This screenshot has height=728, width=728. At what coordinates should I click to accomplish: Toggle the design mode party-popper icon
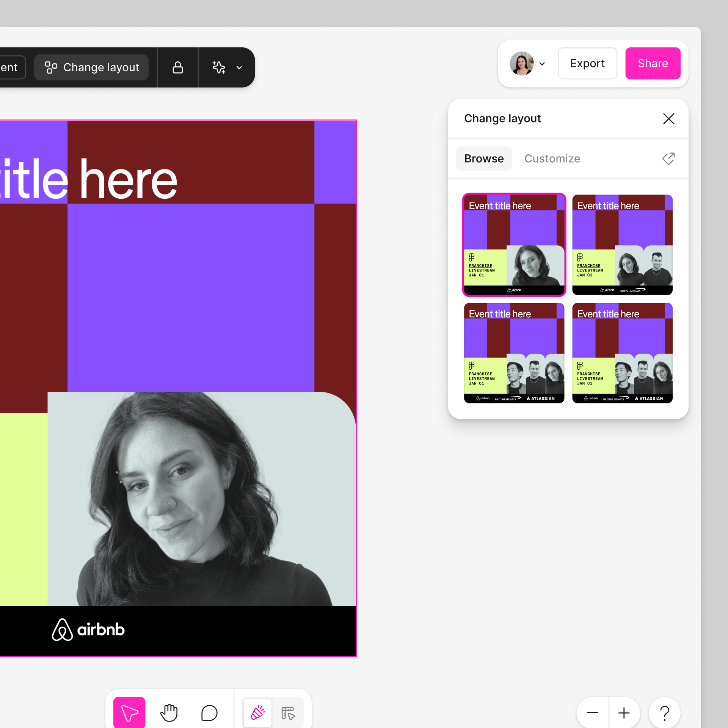[258, 713]
